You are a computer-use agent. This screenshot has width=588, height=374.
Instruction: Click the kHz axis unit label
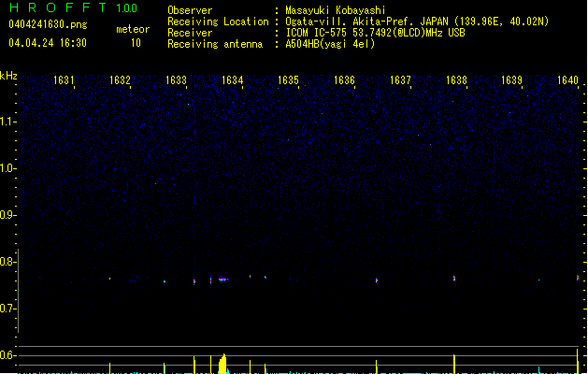8,76
